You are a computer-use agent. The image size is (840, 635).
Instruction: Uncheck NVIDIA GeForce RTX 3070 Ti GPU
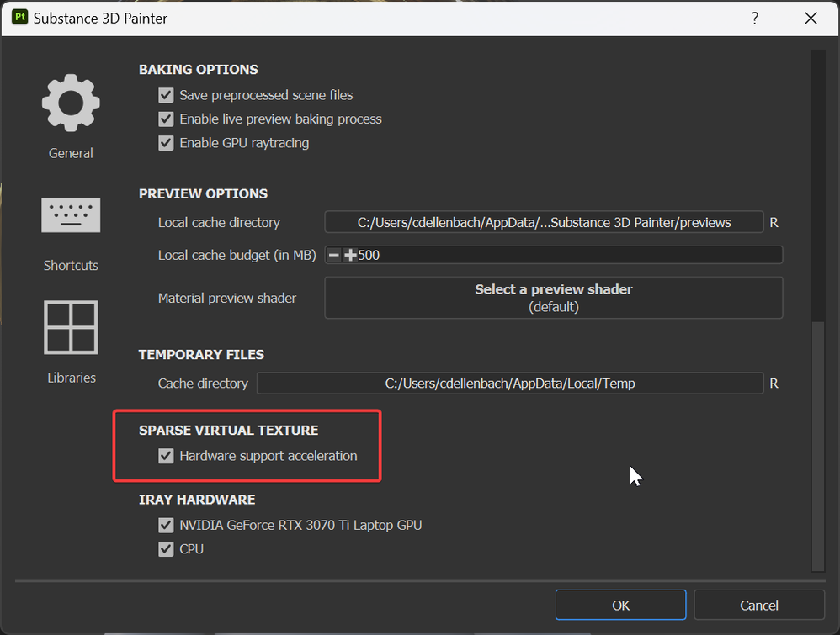pos(166,526)
